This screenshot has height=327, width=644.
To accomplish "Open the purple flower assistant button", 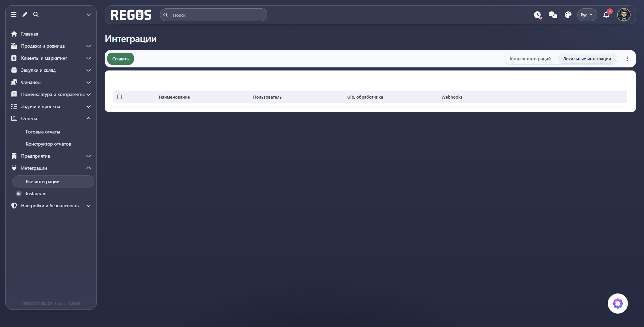I will pos(618,304).
